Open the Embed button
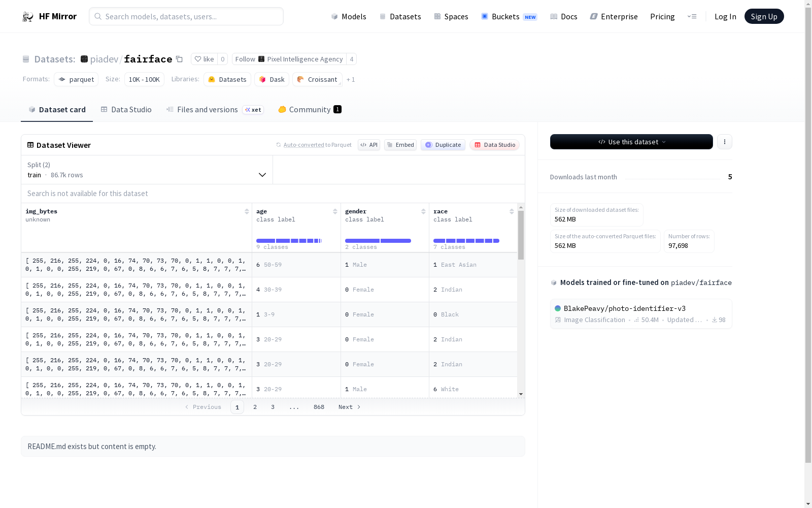 pyautogui.click(x=400, y=145)
